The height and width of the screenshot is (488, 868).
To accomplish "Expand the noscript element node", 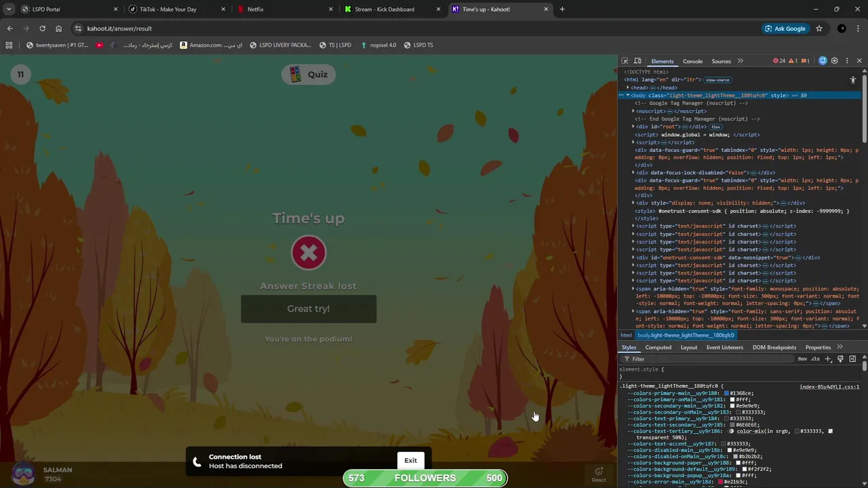I will point(633,111).
